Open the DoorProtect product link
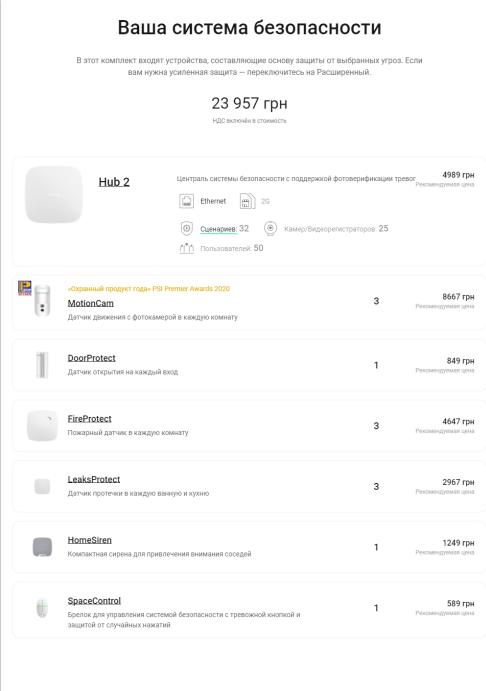 91,358
